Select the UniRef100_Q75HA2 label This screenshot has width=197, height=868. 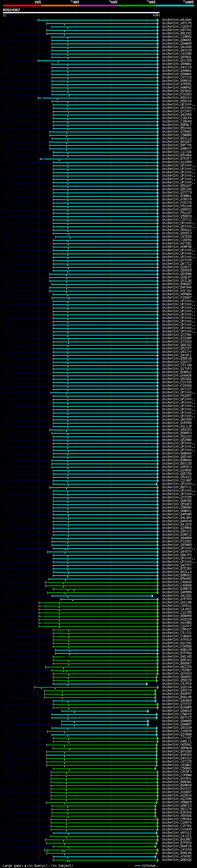tap(176, 132)
